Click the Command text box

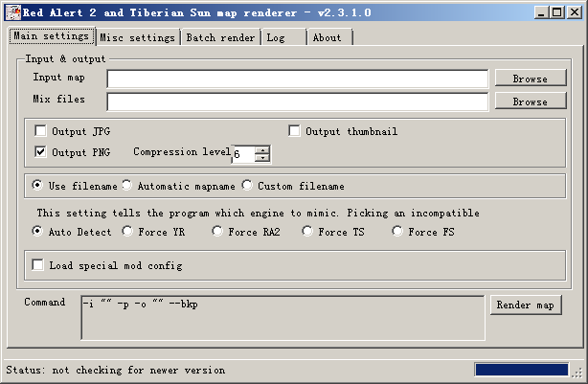(x=283, y=318)
